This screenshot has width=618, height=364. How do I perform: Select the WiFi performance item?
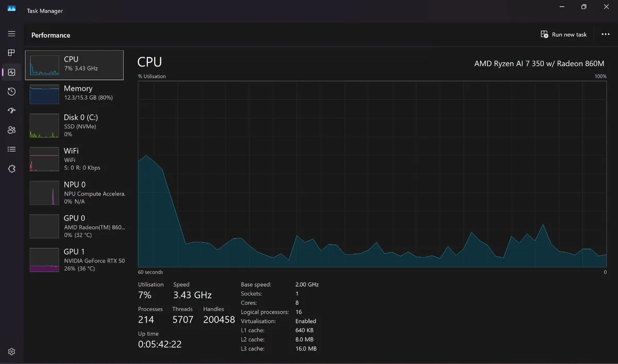pyautogui.click(x=74, y=159)
